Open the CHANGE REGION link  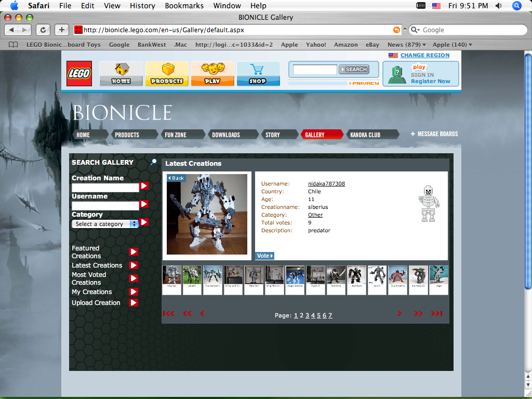425,55
